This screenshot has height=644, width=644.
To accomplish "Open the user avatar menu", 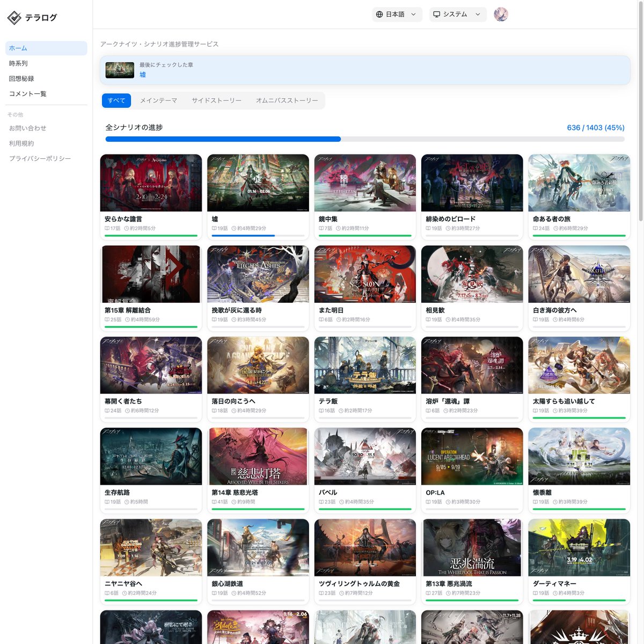I will click(501, 14).
